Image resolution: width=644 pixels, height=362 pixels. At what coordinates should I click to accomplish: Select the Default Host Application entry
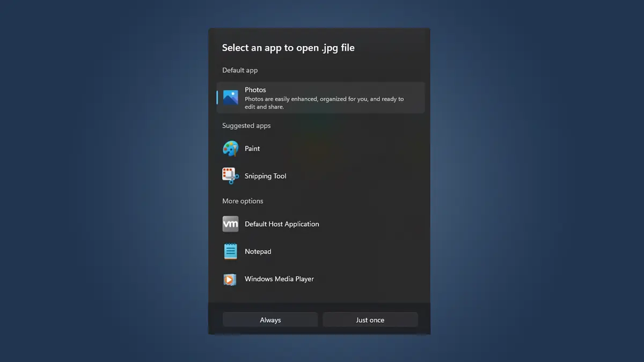(282, 224)
